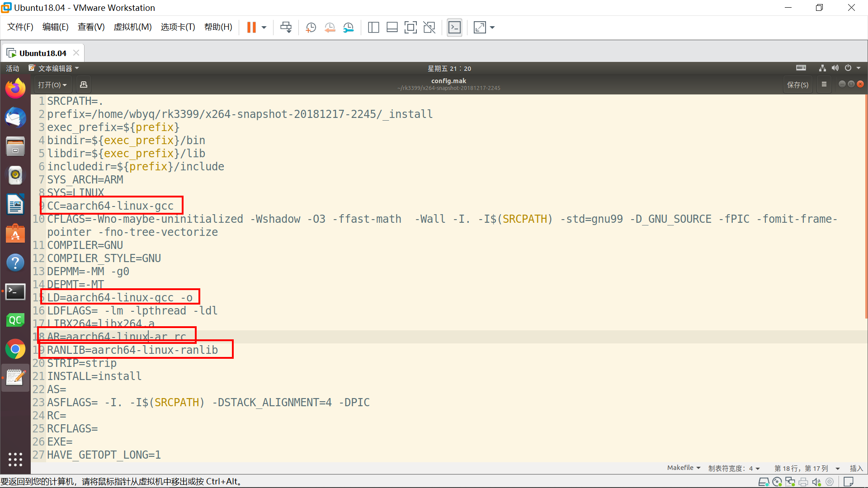This screenshot has width=868, height=488.
Task: Click the take snapshot clock icon
Action: 311,28
